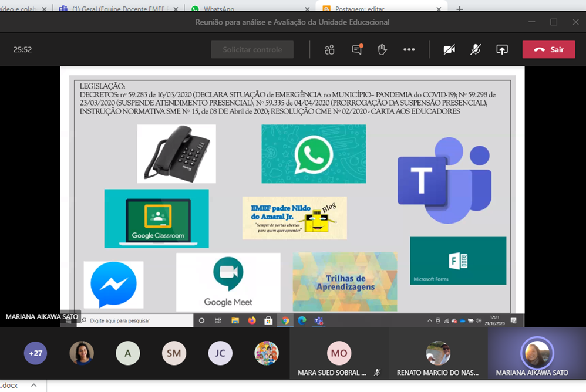The image size is (586, 392).
Task: Click Microsoft Teams logo in shared slide
Action: [x=444, y=180]
